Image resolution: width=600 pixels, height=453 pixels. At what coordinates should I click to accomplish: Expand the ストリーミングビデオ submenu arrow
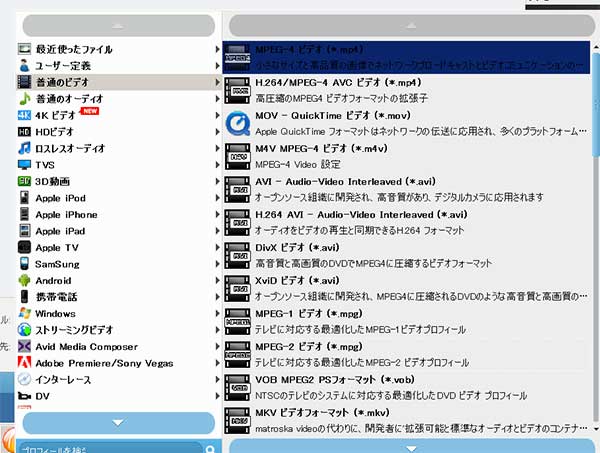click(x=217, y=330)
